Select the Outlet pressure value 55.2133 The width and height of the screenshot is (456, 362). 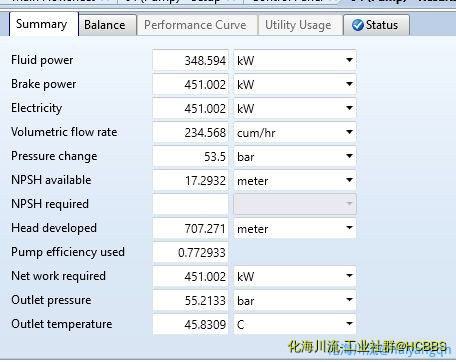pyautogui.click(x=190, y=300)
